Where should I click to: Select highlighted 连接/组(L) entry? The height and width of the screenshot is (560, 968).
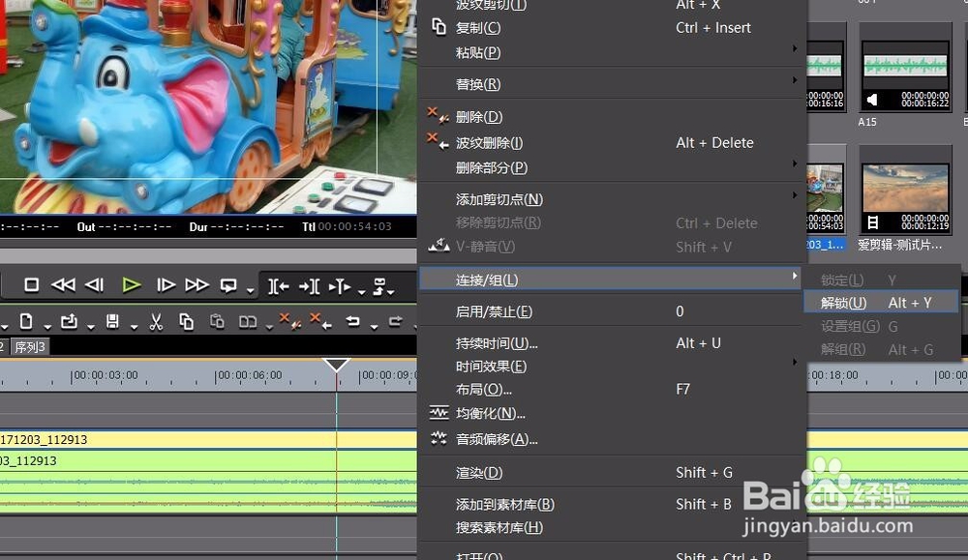[x=611, y=280]
